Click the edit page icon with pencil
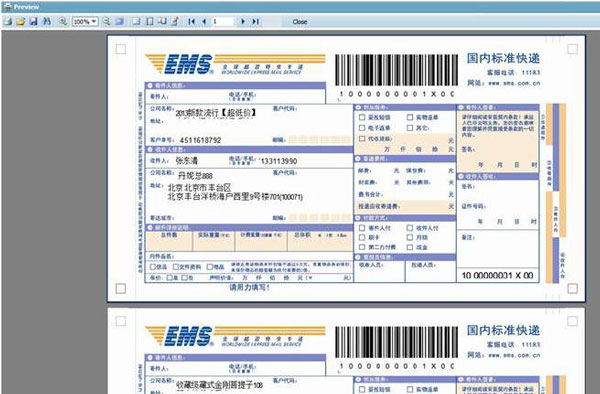 [175, 21]
